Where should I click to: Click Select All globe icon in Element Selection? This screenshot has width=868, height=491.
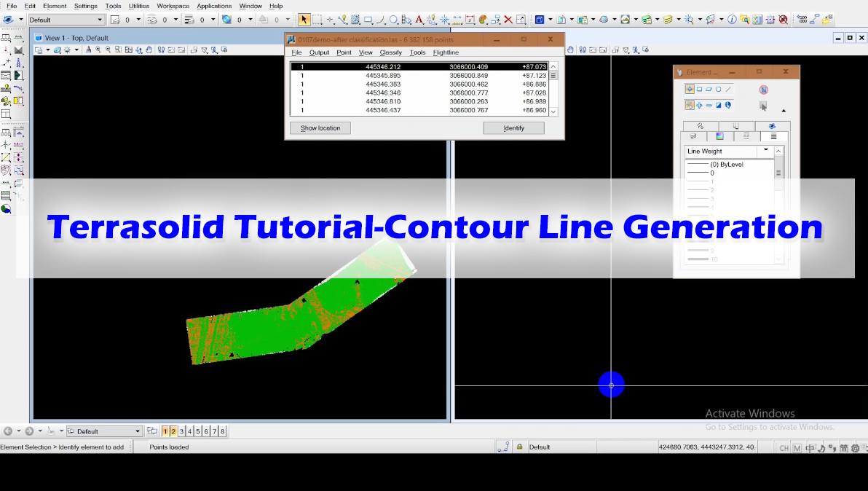tap(728, 105)
